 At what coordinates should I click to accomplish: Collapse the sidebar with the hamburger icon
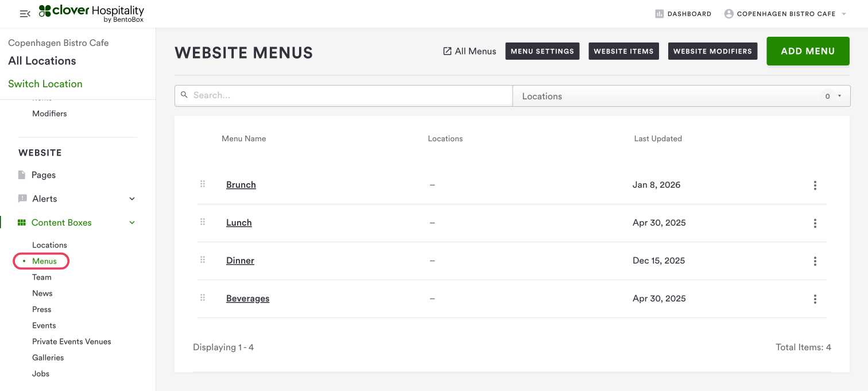click(25, 14)
